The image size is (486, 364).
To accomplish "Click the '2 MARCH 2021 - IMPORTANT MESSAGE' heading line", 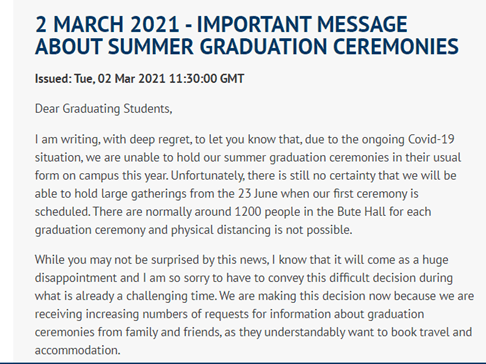I will pos(221,24).
